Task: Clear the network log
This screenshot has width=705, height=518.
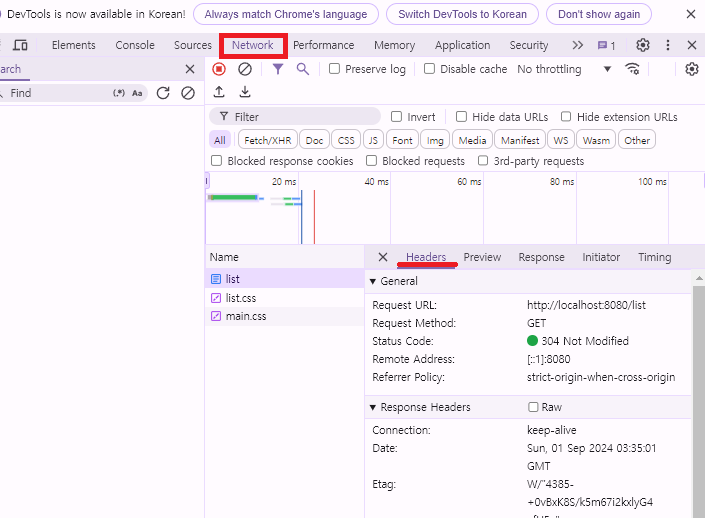Action: (245, 69)
